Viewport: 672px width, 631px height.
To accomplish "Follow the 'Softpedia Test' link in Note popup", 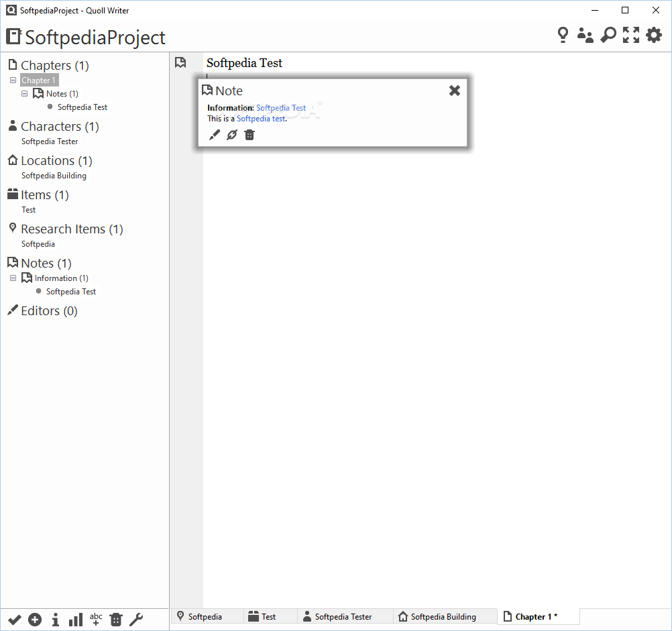I will (x=281, y=108).
